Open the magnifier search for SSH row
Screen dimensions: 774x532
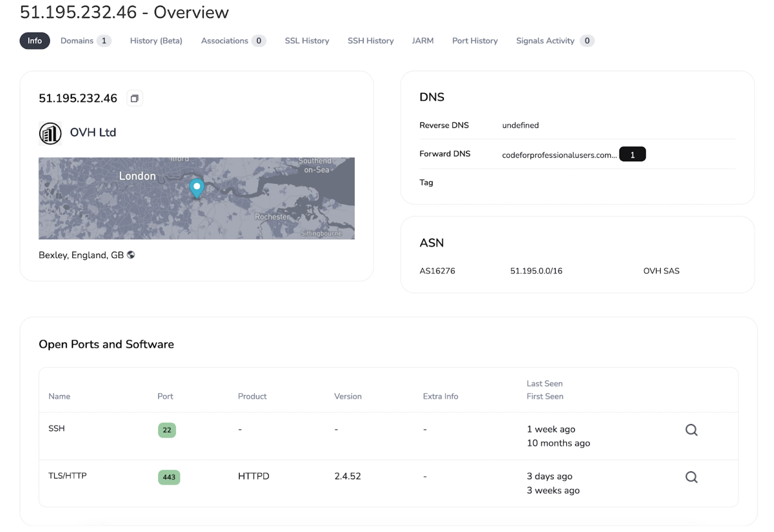pyautogui.click(x=691, y=430)
